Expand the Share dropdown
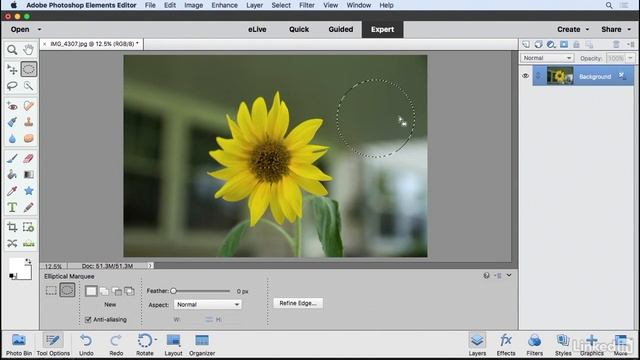Image resolution: width=640 pixels, height=360 pixels. click(629, 29)
